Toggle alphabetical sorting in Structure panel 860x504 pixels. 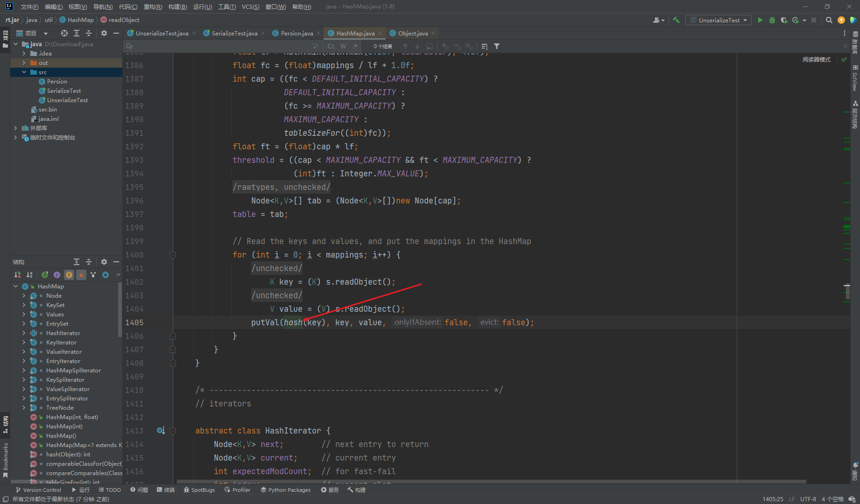click(29, 275)
